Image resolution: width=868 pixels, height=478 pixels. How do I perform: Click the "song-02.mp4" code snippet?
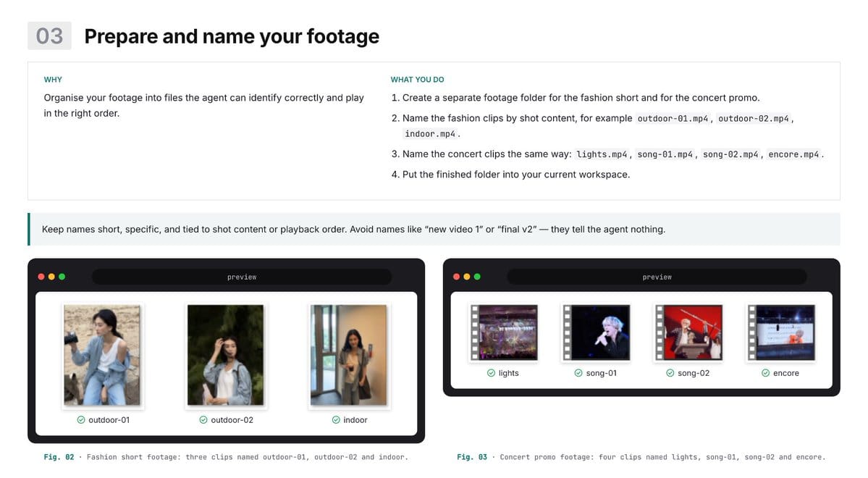[x=730, y=154]
